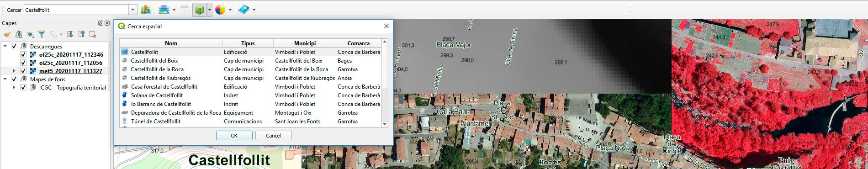868x169 pixels.
Task: Uncheck the oi25c_20201117_112056 layer
Action: (x=23, y=63)
